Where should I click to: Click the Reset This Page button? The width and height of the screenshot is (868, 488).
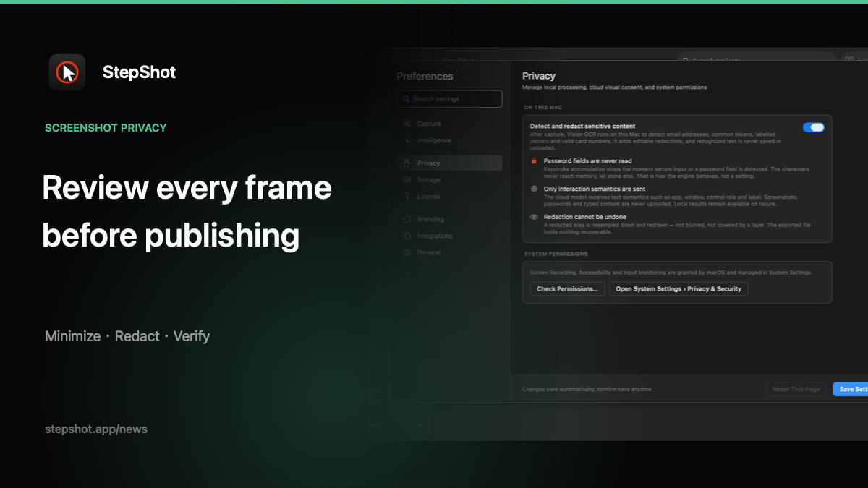(796, 389)
